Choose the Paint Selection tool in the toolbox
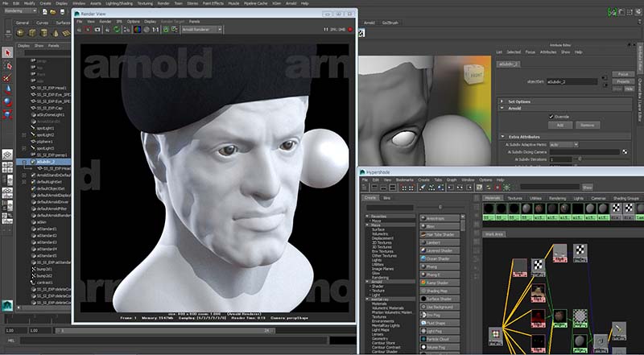This screenshot has width=644, height=355. point(7,77)
